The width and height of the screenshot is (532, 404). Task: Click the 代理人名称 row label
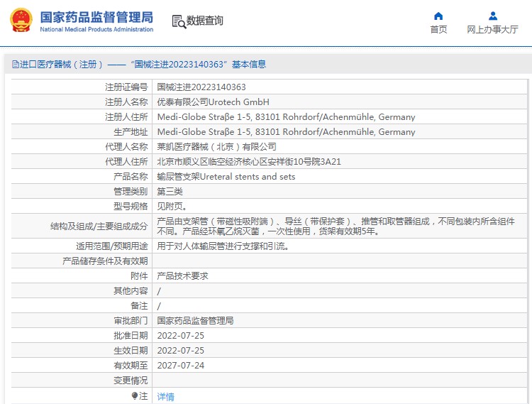[x=126, y=147]
